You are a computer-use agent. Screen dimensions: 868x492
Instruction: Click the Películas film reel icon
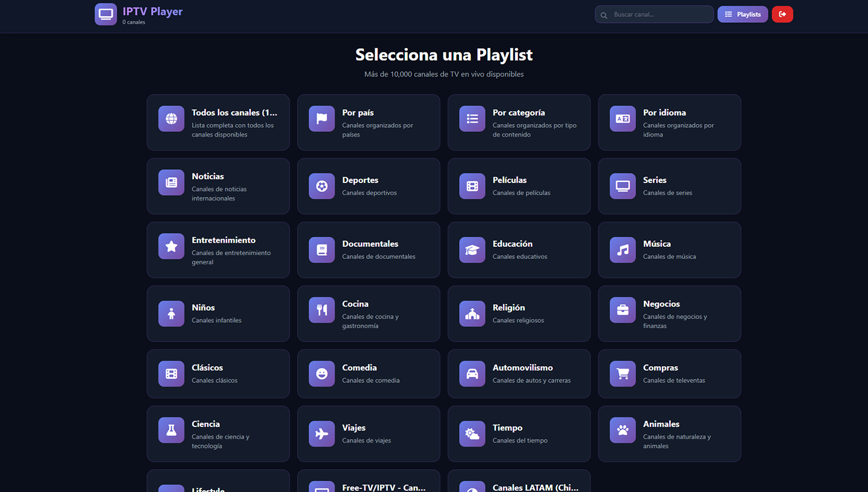point(472,186)
